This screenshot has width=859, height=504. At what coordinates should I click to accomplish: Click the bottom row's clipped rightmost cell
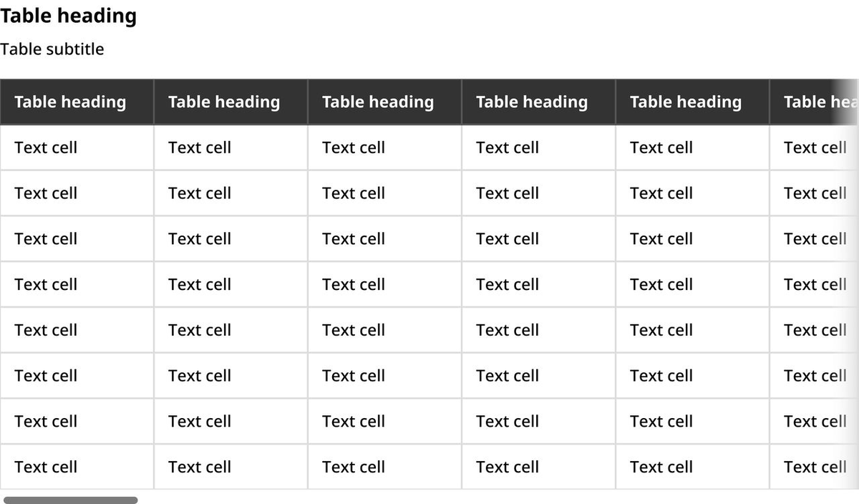pyautogui.click(x=815, y=467)
